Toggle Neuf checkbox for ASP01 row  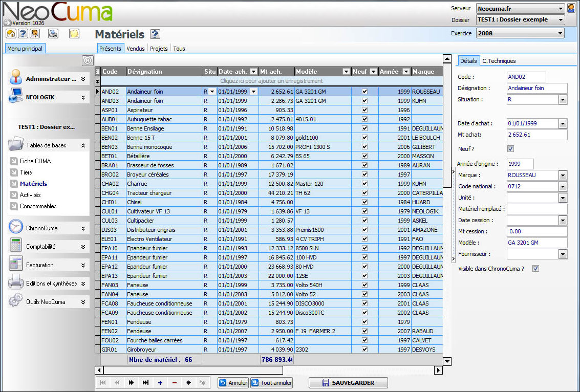[364, 110]
